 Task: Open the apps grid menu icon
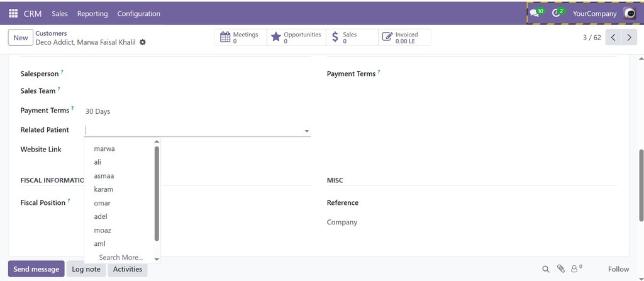click(x=13, y=14)
